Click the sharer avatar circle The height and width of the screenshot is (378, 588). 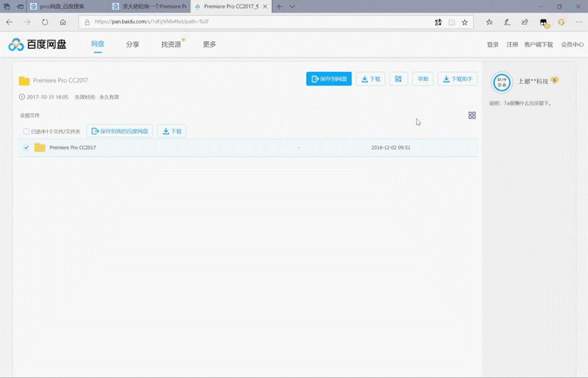click(x=502, y=82)
